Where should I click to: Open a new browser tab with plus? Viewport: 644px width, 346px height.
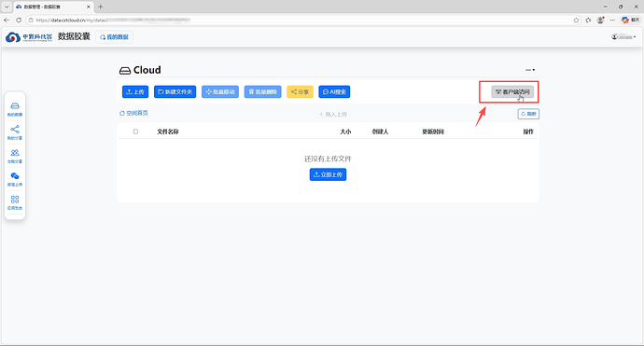(100, 7)
